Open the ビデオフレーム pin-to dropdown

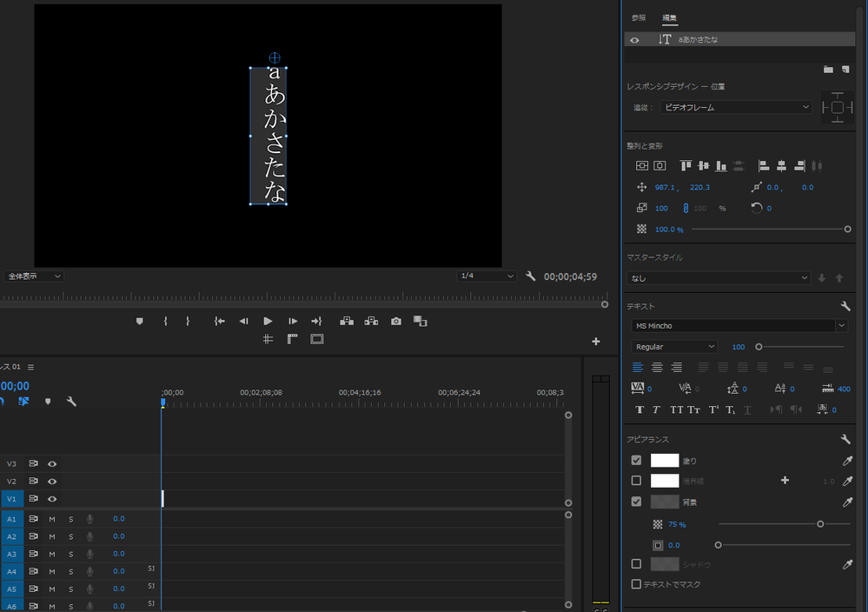point(736,108)
